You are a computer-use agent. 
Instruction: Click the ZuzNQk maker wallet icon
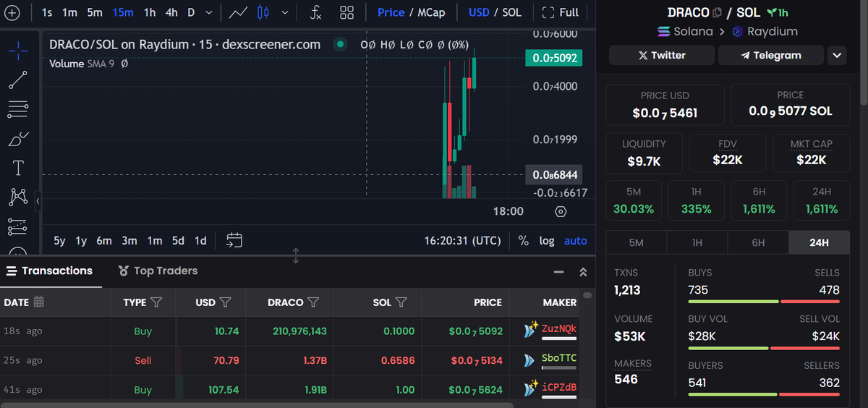coord(530,330)
